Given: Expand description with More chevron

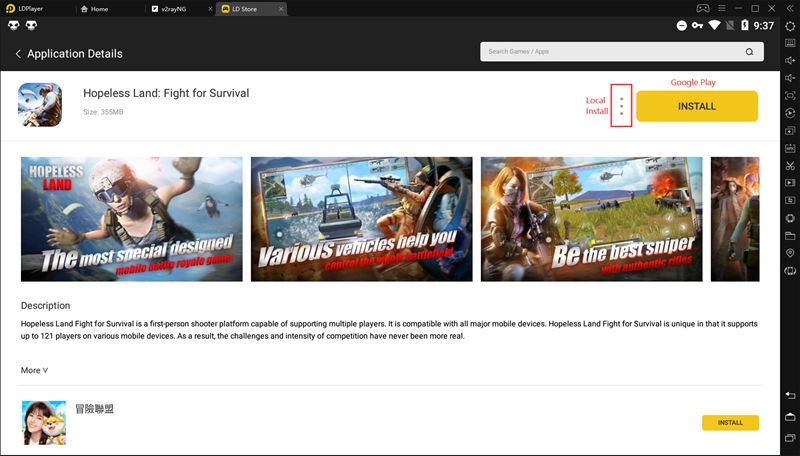Looking at the screenshot, I should [x=34, y=370].
